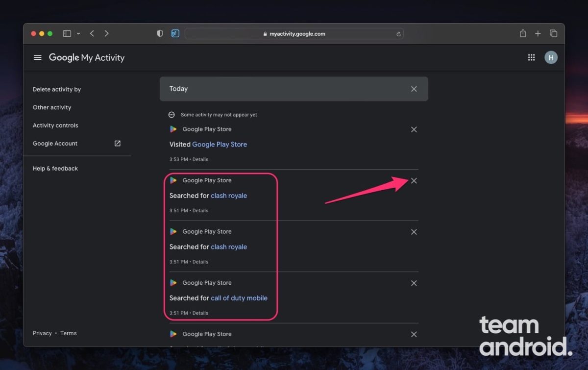Open the navigation hamburger menu

pyautogui.click(x=38, y=57)
